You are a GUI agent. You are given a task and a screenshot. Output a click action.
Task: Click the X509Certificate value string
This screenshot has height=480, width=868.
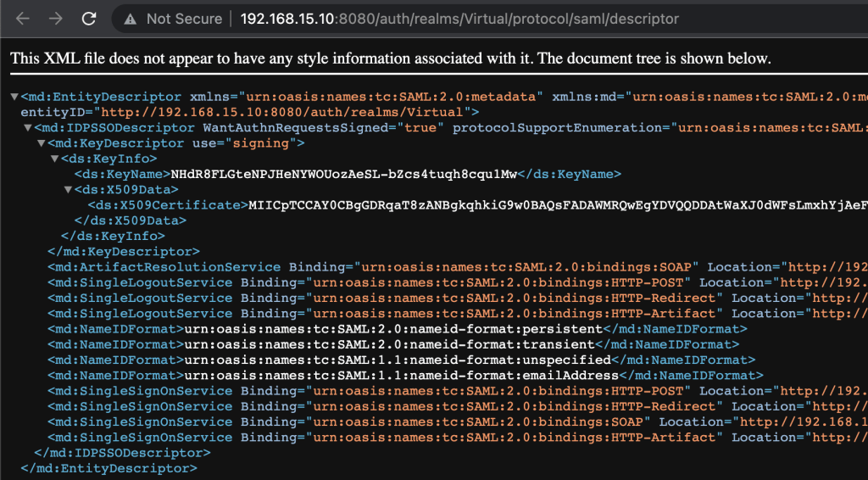pyautogui.click(x=551, y=205)
